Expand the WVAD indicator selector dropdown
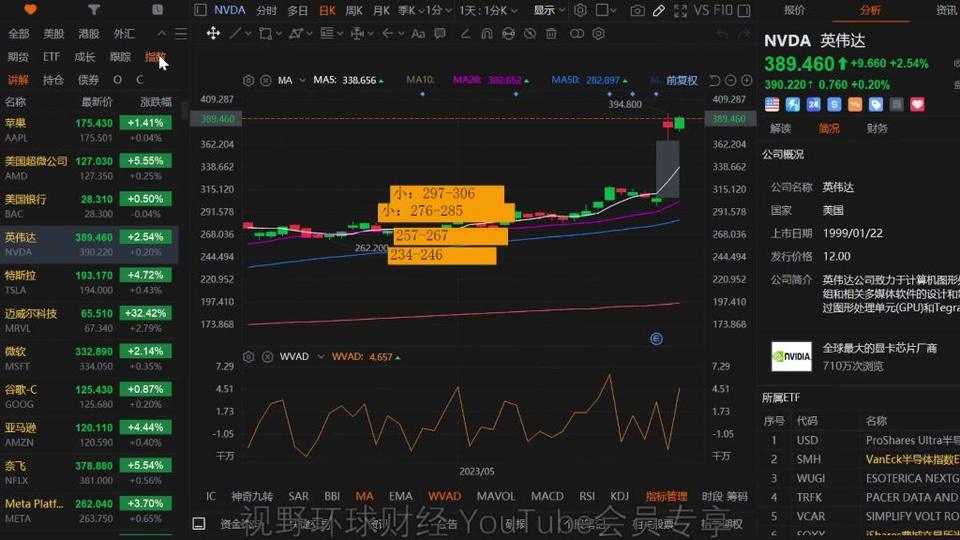This screenshot has height=540, width=960. pyautogui.click(x=321, y=356)
